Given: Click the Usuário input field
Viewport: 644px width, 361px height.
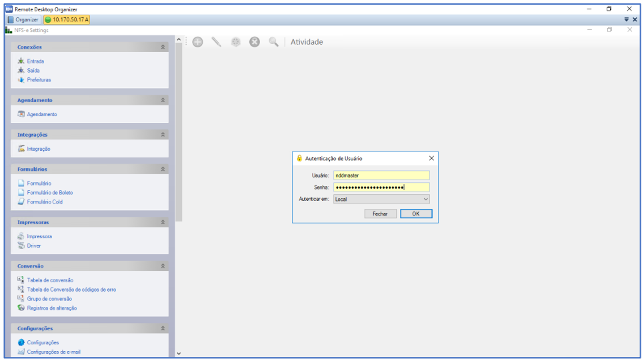Looking at the screenshot, I should click(381, 175).
